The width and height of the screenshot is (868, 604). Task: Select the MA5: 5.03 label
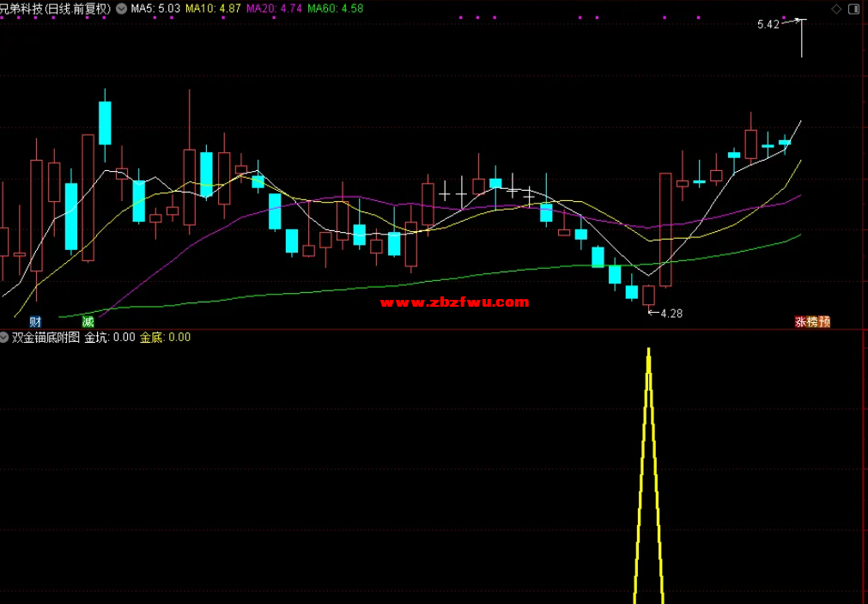[x=155, y=9]
